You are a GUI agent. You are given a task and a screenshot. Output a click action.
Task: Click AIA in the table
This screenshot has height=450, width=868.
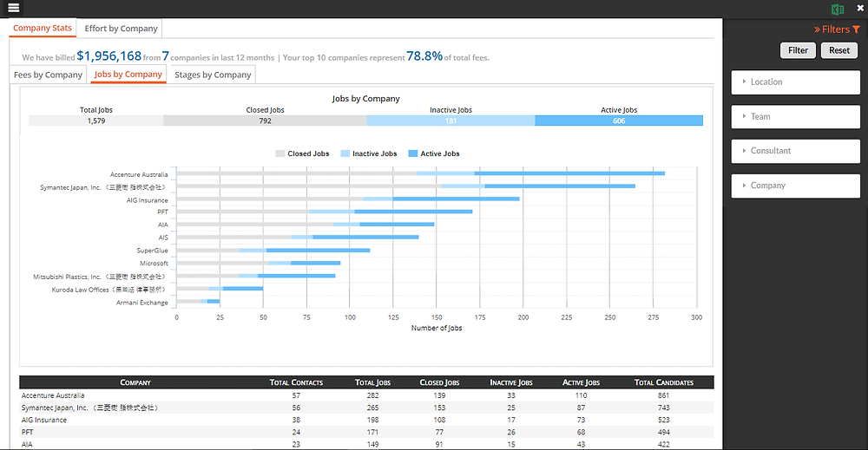coord(27,445)
